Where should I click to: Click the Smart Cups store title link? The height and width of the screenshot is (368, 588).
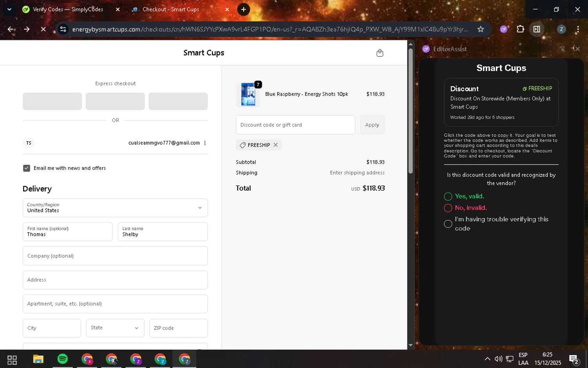click(x=204, y=53)
